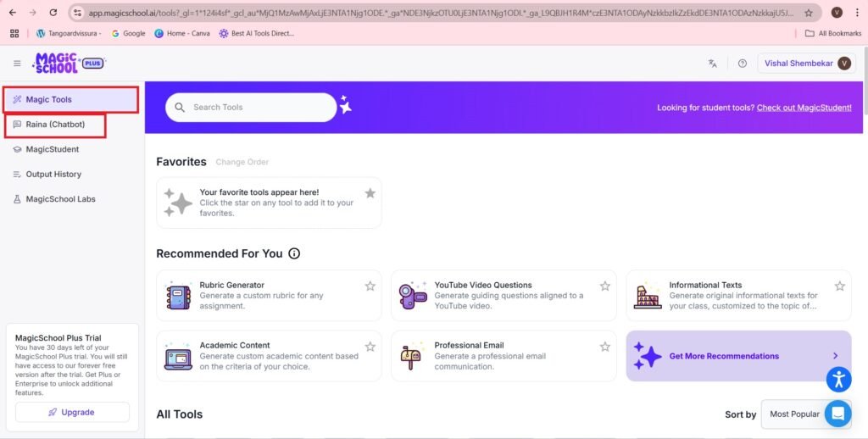The height and width of the screenshot is (439, 868).
Task: Show info icon beside Recommended For You
Action: (x=294, y=253)
